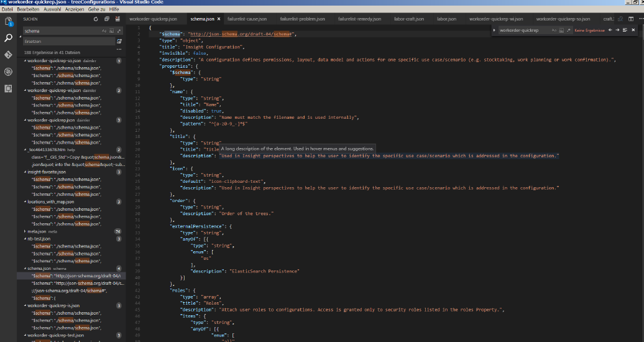Clear the search results in Suchen panel

tap(117, 19)
